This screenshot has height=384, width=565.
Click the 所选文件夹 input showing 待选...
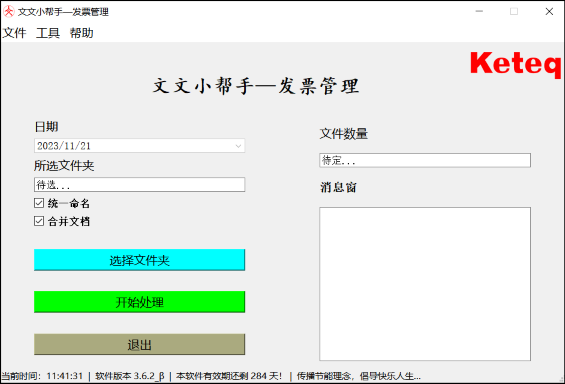coord(139,184)
